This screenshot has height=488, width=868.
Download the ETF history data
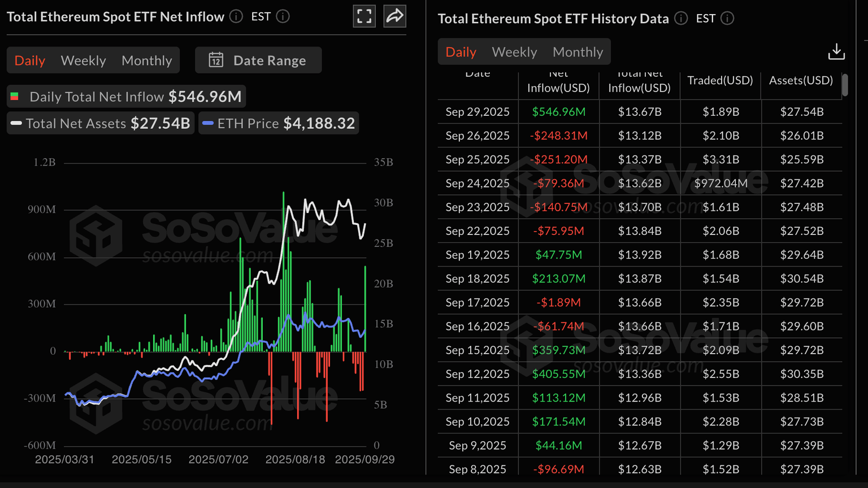click(x=836, y=52)
